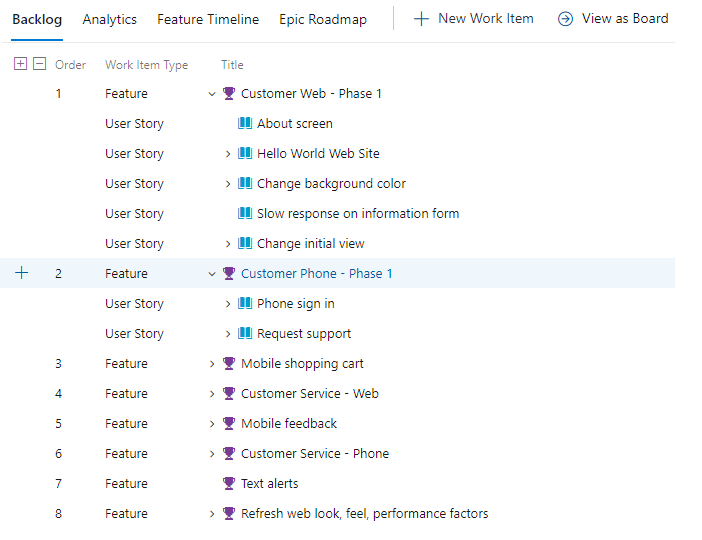Click View as Board button

coord(613,19)
